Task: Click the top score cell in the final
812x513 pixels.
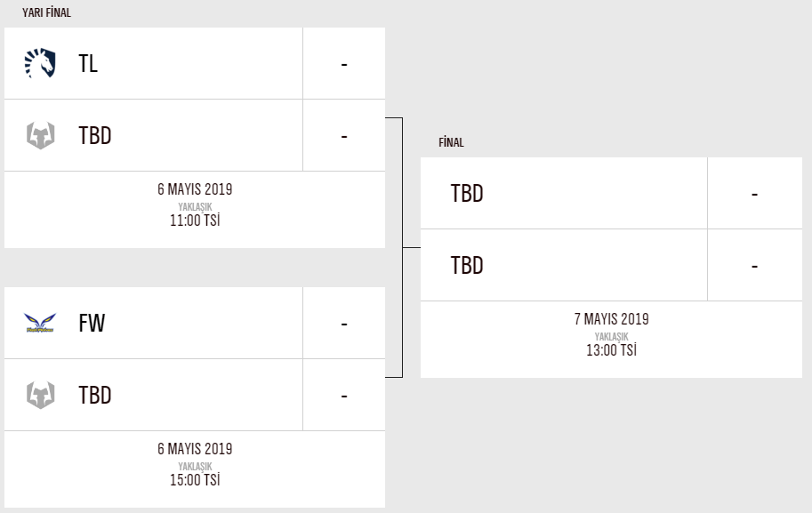Action: (754, 194)
